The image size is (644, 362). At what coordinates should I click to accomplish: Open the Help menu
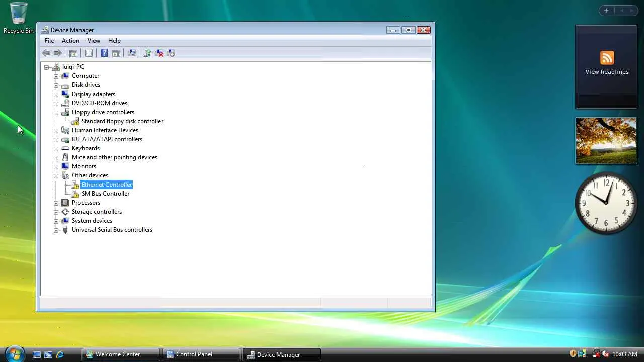point(114,41)
